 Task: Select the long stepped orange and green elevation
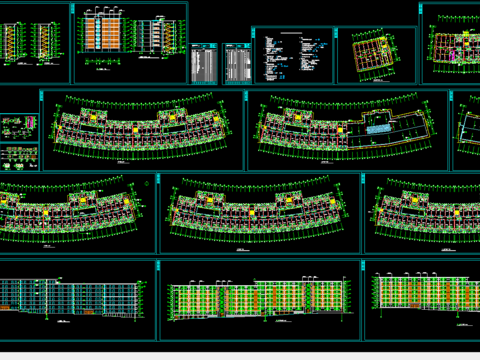(x=261, y=299)
